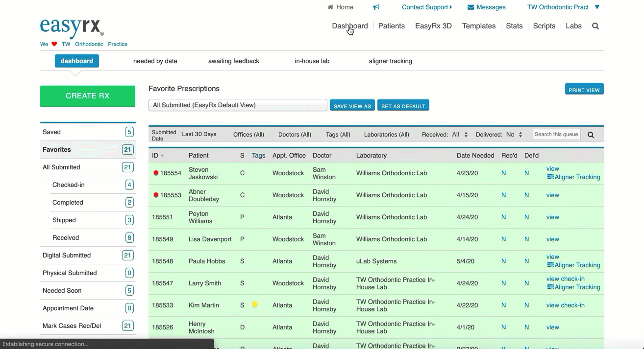
Task: Open the Stats menu item
Action: (x=514, y=26)
